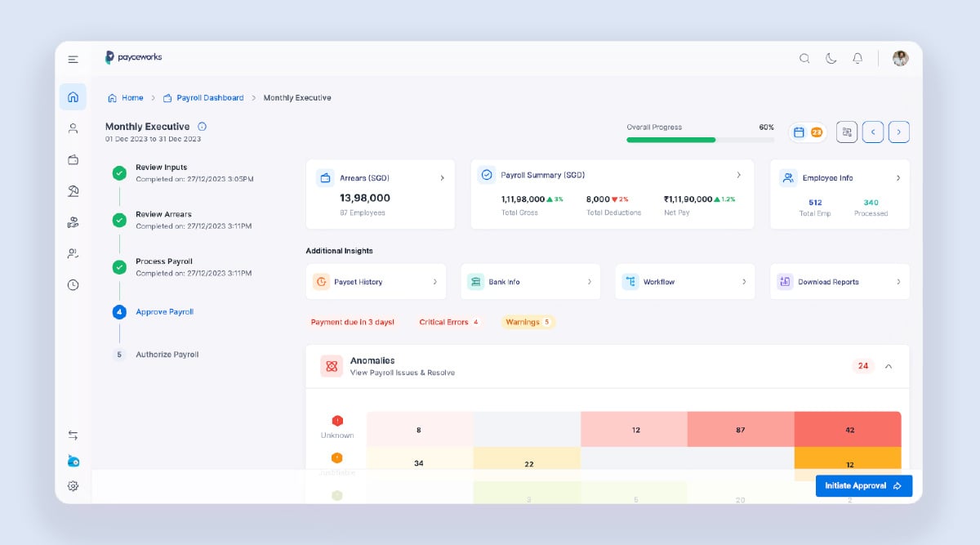
Task: Open the search magnifier
Action: 804,58
